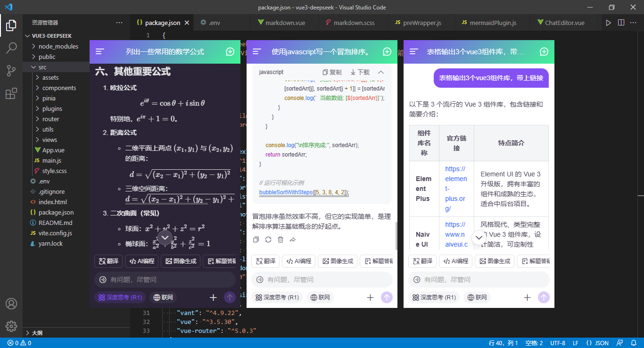Toggle 深度思考 (R1) in bubble sort chat
Viewport: 644px width, 348px height.
tap(277, 298)
